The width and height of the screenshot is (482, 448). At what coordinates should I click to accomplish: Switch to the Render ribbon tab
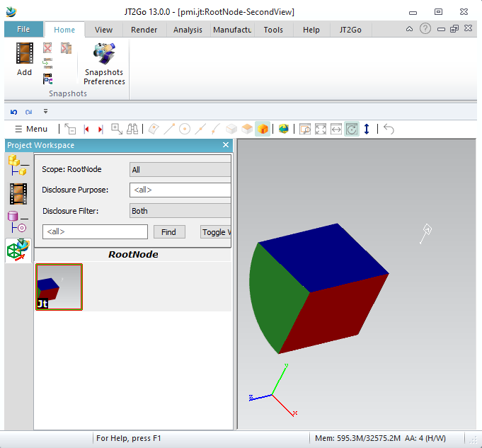point(144,30)
